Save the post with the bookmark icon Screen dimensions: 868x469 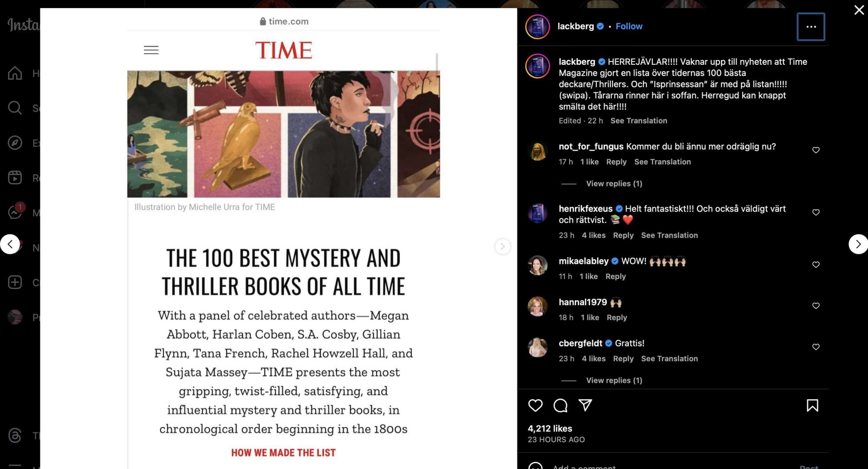(812, 405)
